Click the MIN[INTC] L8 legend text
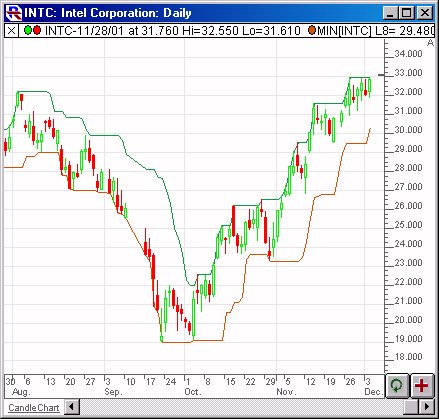This screenshot has width=439, height=419. (376, 31)
